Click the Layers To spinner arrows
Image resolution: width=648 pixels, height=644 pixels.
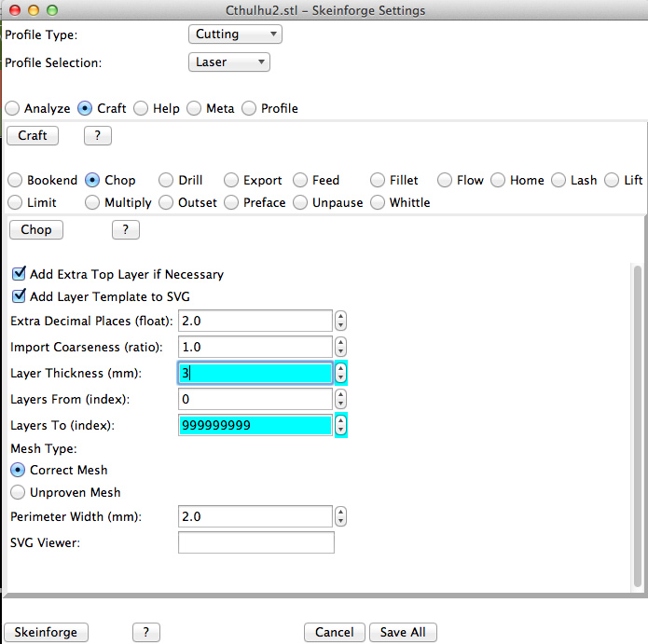pos(340,425)
